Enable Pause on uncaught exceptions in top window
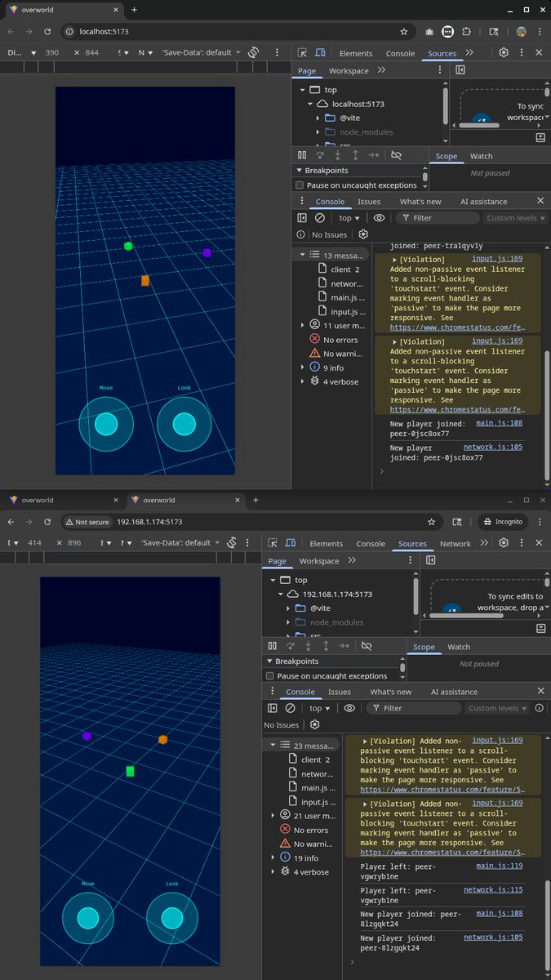551x980 pixels. pos(300,185)
